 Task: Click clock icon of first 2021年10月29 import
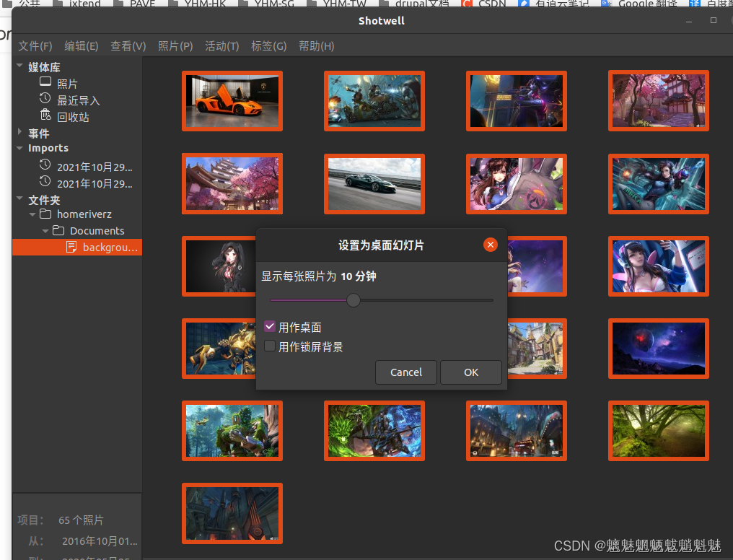point(45,165)
